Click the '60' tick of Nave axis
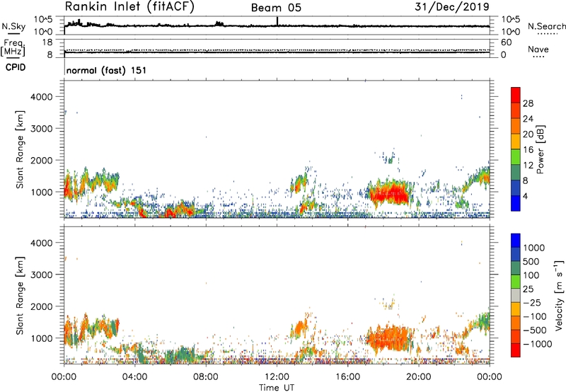The height and width of the screenshot is (392, 566). [x=506, y=42]
